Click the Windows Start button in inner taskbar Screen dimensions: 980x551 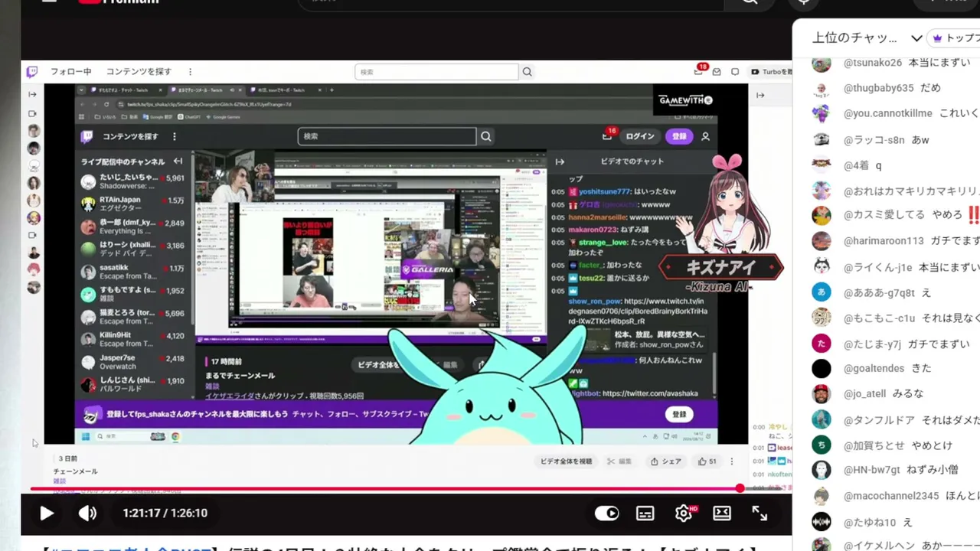[x=86, y=436]
